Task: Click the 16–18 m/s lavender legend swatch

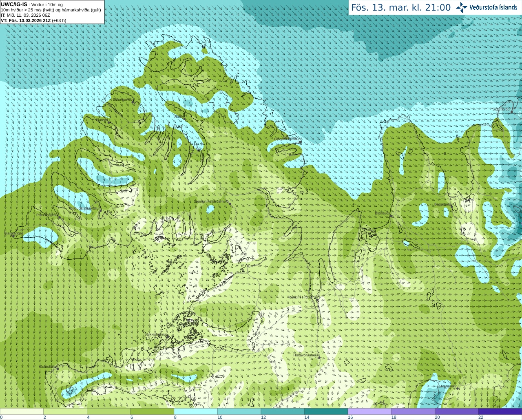Action: tap(369, 411)
